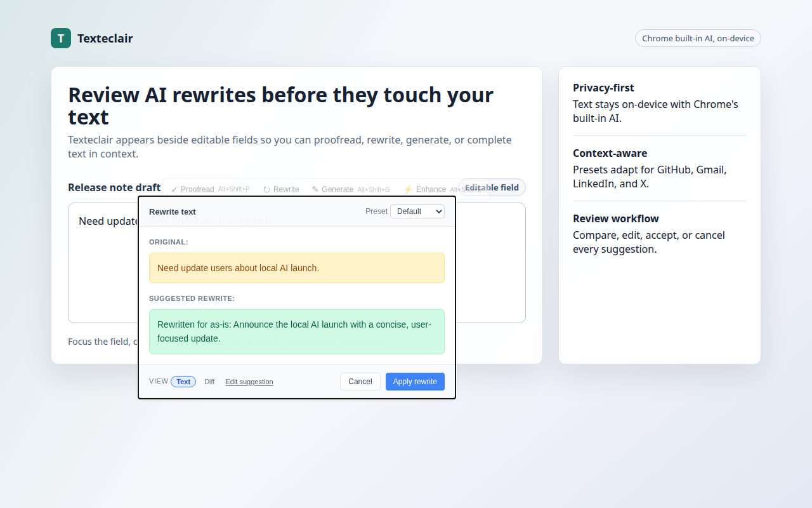Cancel the rewrite dialog

tap(360, 382)
